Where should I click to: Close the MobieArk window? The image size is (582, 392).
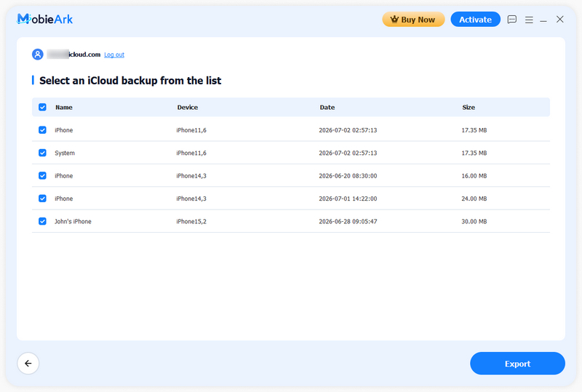point(559,20)
